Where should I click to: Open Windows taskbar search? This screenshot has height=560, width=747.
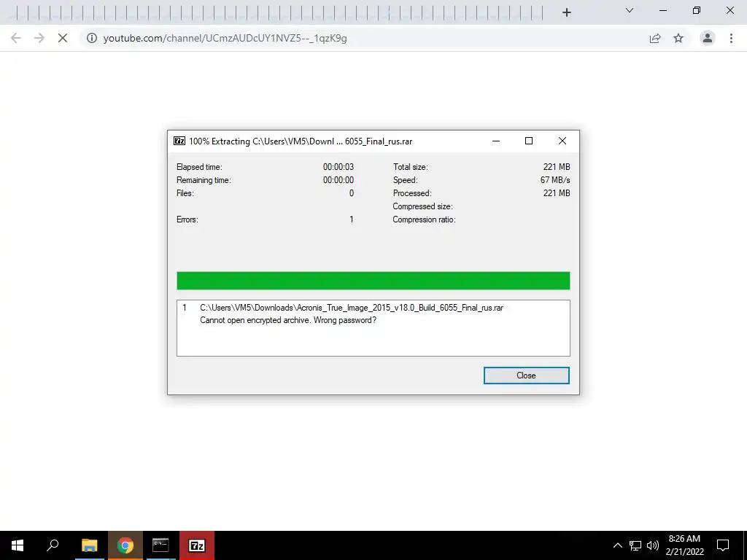coord(53,545)
